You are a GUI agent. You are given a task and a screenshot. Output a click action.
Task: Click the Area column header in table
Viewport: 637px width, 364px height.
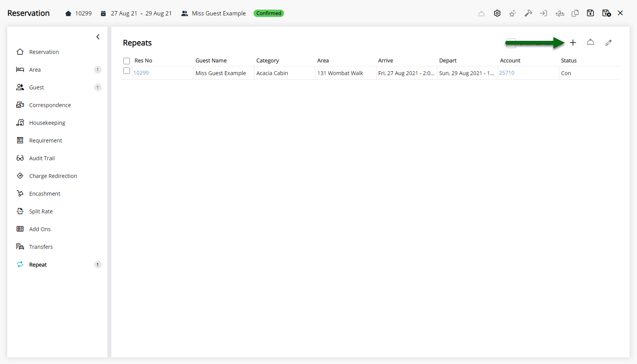pyautogui.click(x=323, y=60)
